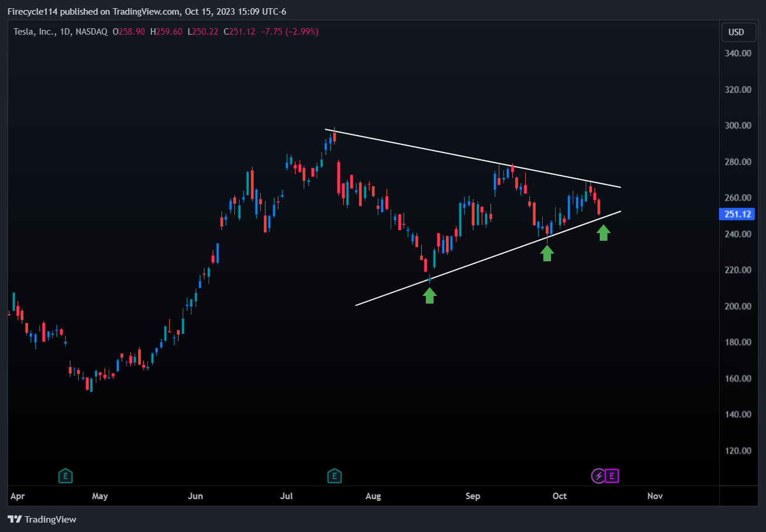Click the 340.00 price axis label
The height and width of the screenshot is (532, 766).
tap(738, 53)
